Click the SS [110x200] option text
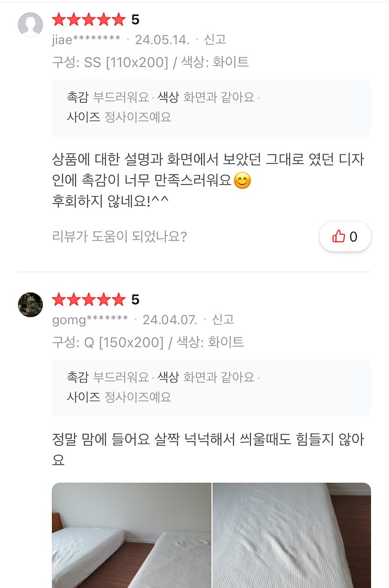 pyautogui.click(x=126, y=62)
